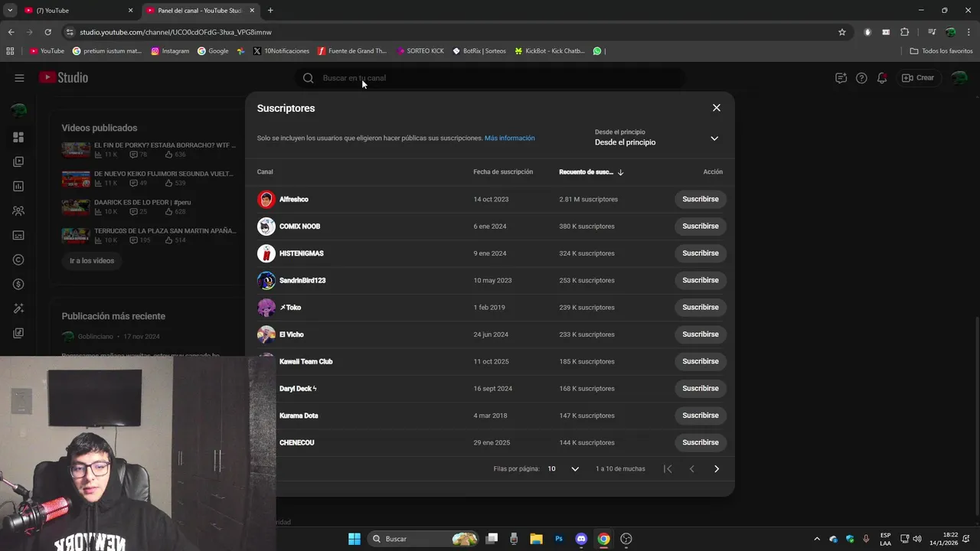Open the Content icon in Studio sidebar
Screen dimensions: 980x551
[x=18, y=161]
